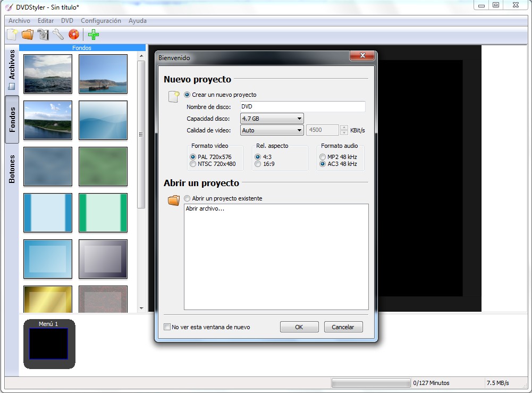Select the blue misty mountains background thumbnail
Viewport: 532px width, 393px height.
pyautogui.click(x=103, y=120)
